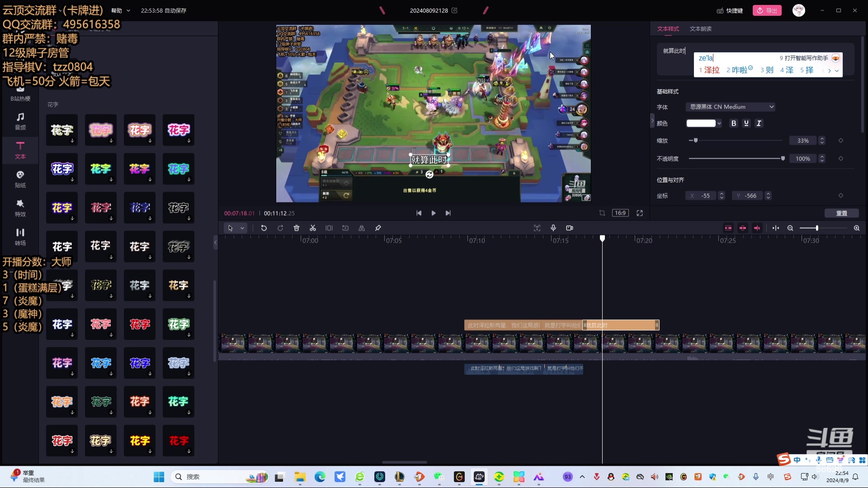This screenshot has width=868, height=488.
Task: Click the 不透明度 opacity slider handle
Action: pyautogui.click(x=783, y=159)
